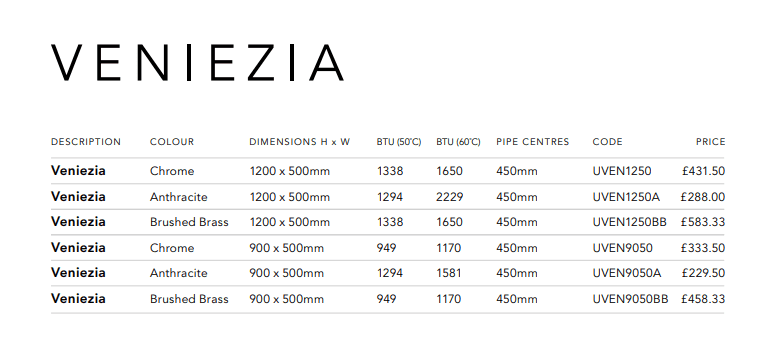This screenshot has height=363, width=777.
Task: Select product code UVEN1250A
Action: pyautogui.click(x=626, y=197)
